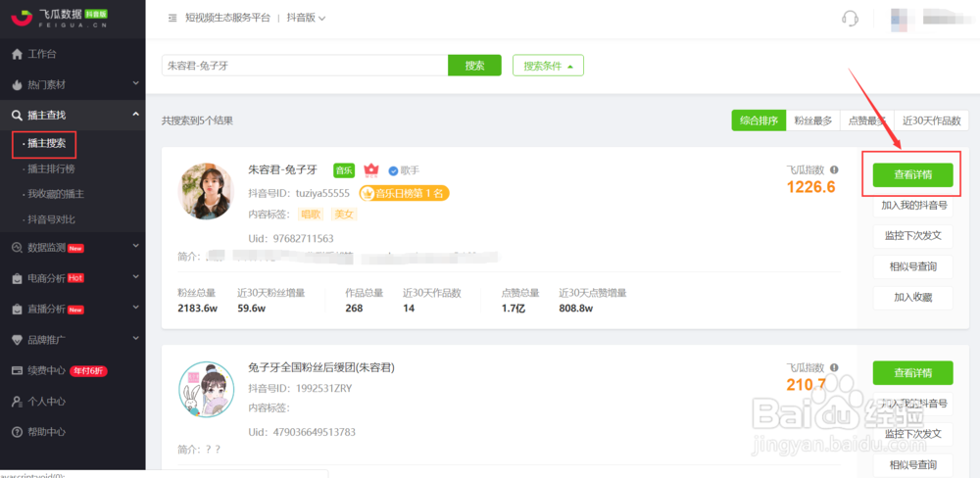Toggle the sidebar collapse hamburger icon
The height and width of the screenshot is (478, 980).
pos(172,18)
